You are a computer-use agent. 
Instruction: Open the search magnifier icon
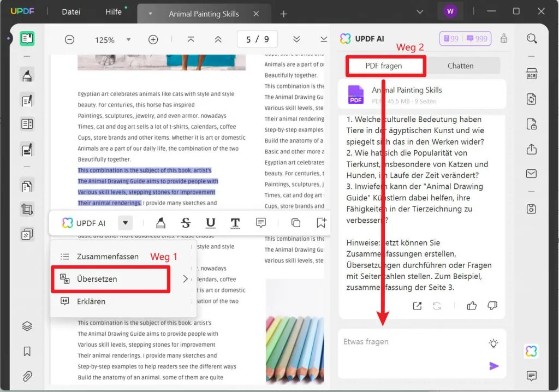click(532, 39)
